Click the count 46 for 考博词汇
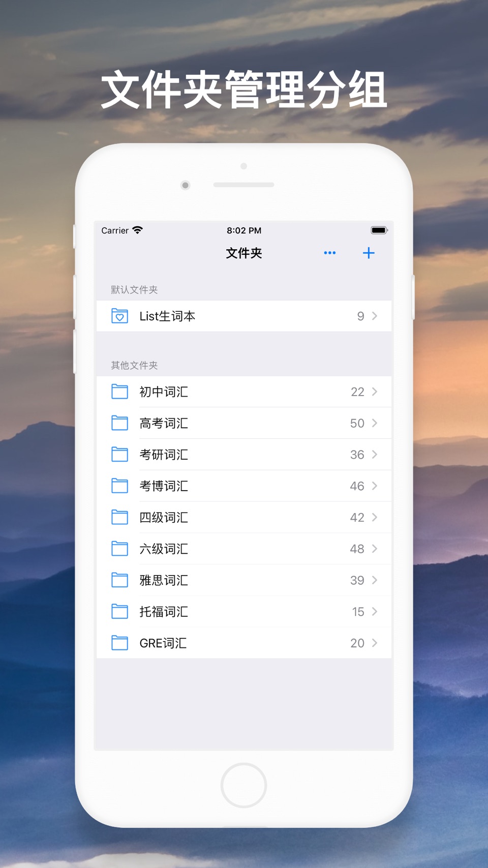488x868 pixels. pyautogui.click(x=357, y=487)
